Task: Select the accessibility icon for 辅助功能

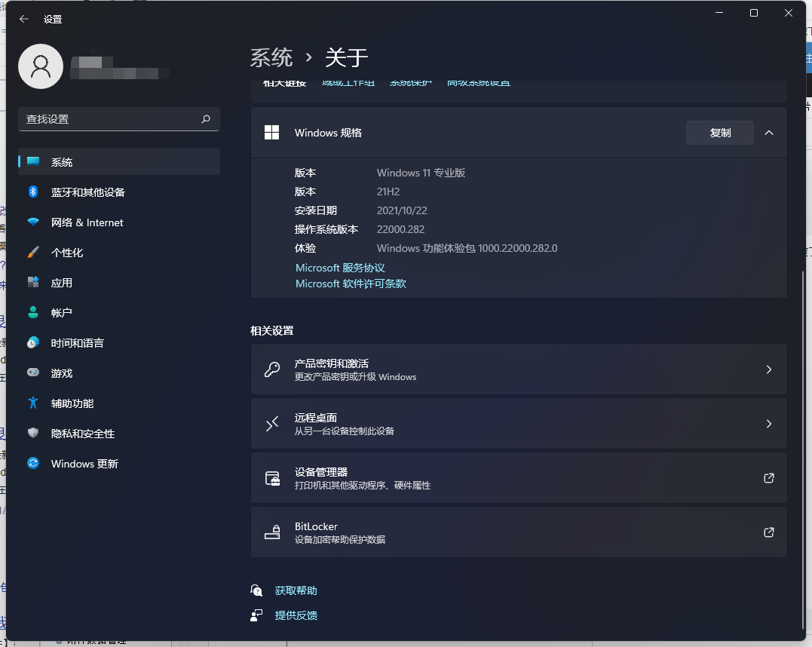Action: click(33, 403)
